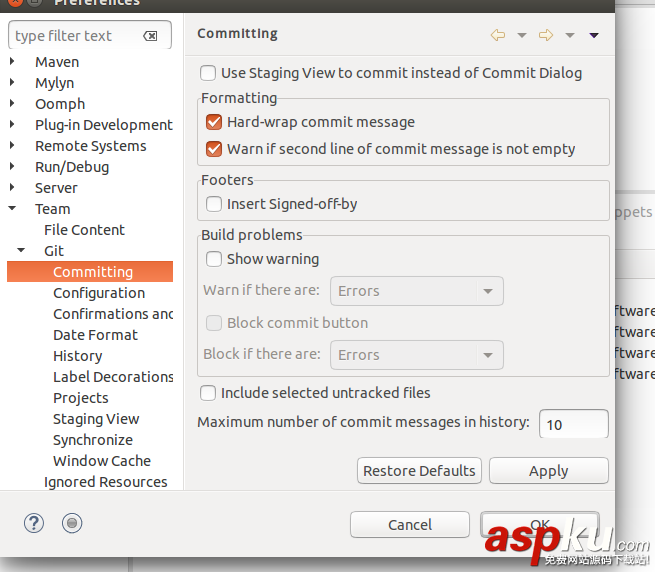The height and width of the screenshot is (572, 655).
Task: Open the Projects preference page
Action: [x=81, y=398]
